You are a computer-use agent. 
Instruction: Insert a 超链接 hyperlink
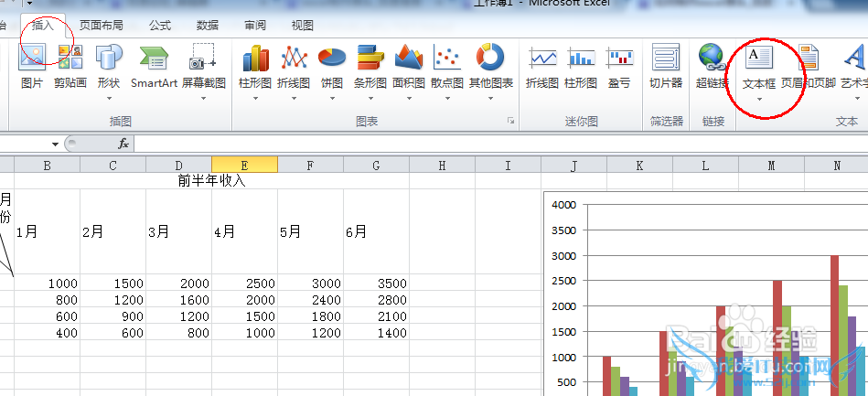pos(711,64)
